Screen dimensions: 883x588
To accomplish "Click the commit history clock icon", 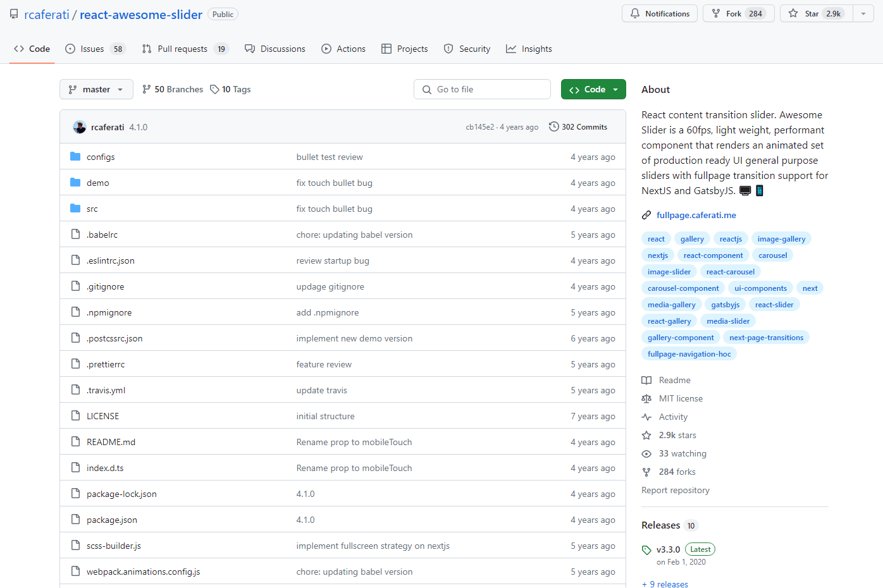I will tap(555, 126).
